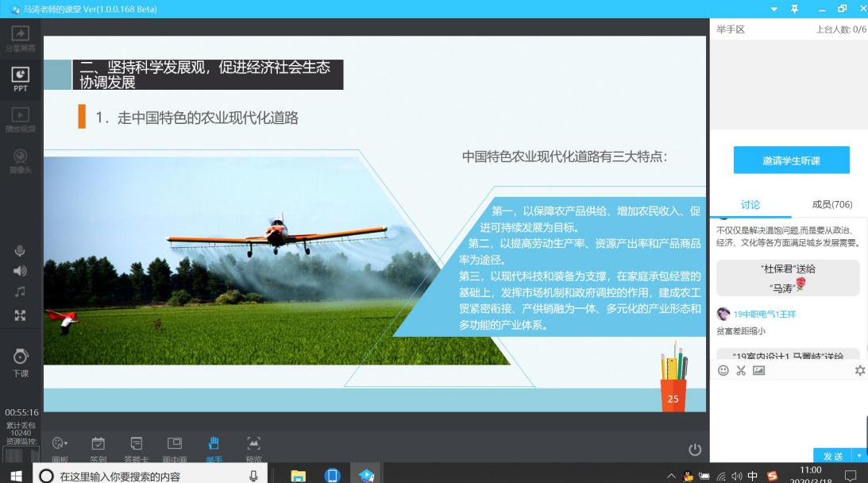Image resolution: width=868 pixels, height=483 pixels.
Task: Open the title bar dropdown menu triangle
Action: point(775,9)
